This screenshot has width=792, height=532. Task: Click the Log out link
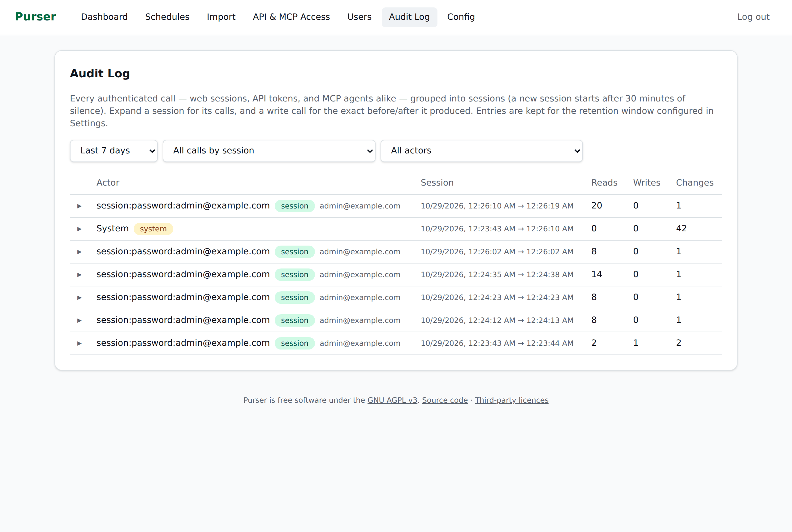[753, 17]
